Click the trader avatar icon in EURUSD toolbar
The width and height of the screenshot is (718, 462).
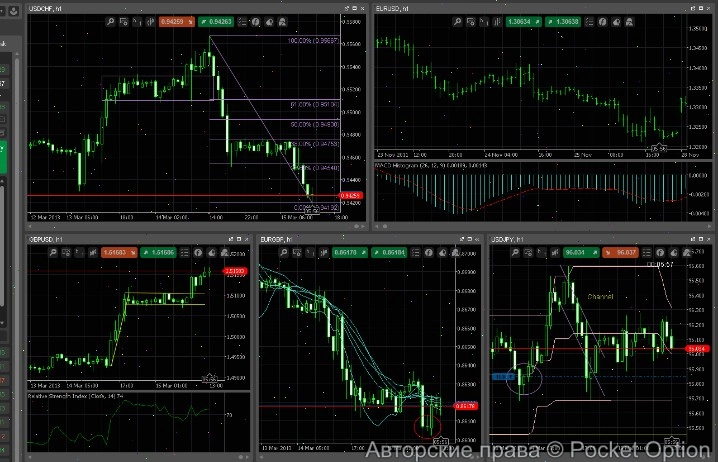coord(628,19)
